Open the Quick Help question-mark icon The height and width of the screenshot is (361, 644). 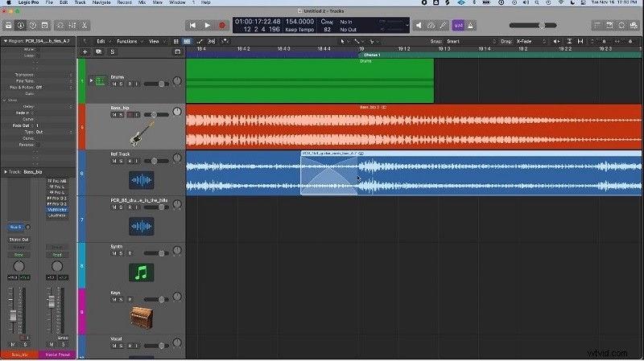point(32,26)
